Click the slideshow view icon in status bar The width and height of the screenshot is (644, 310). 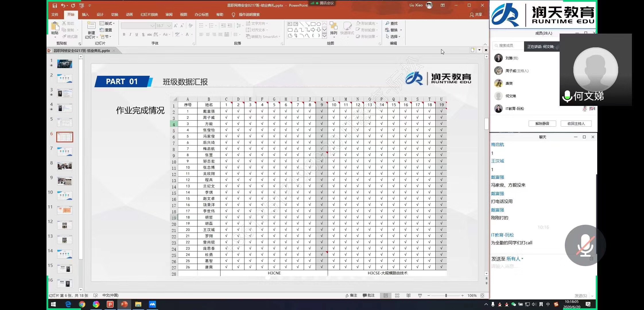(x=420, y=295)
